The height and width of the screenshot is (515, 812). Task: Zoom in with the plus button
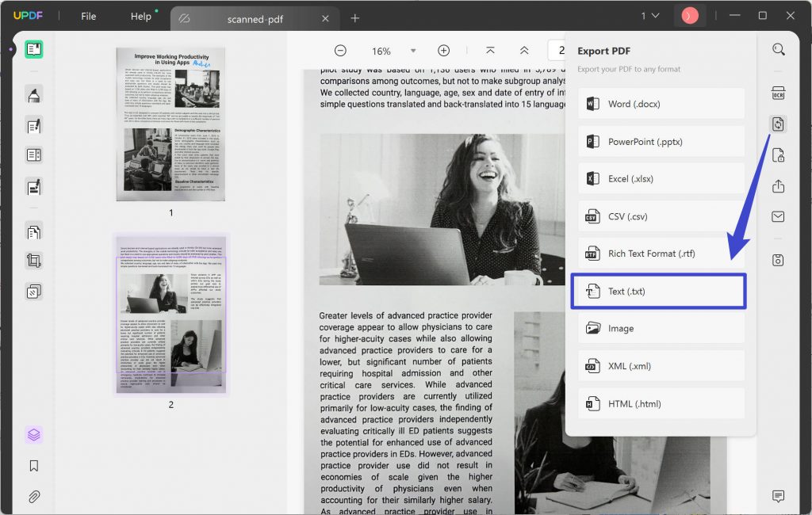tap(444, 51)
